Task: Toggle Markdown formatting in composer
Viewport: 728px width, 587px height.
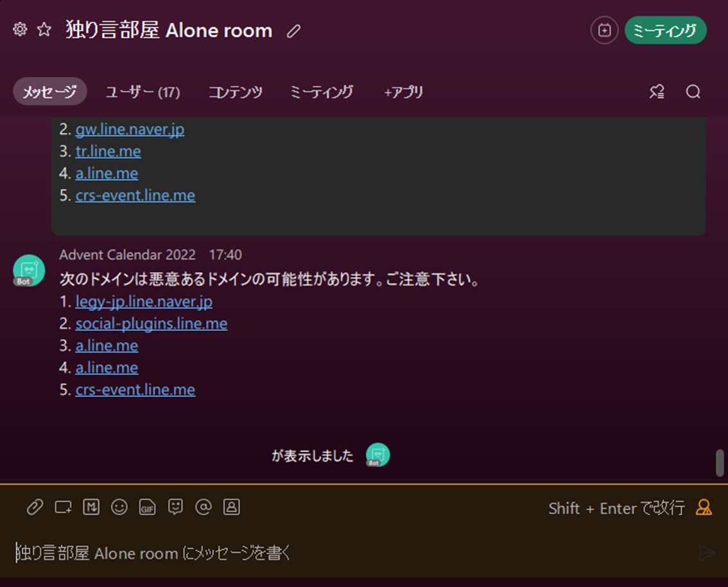Action: click(x=91, y=507)
